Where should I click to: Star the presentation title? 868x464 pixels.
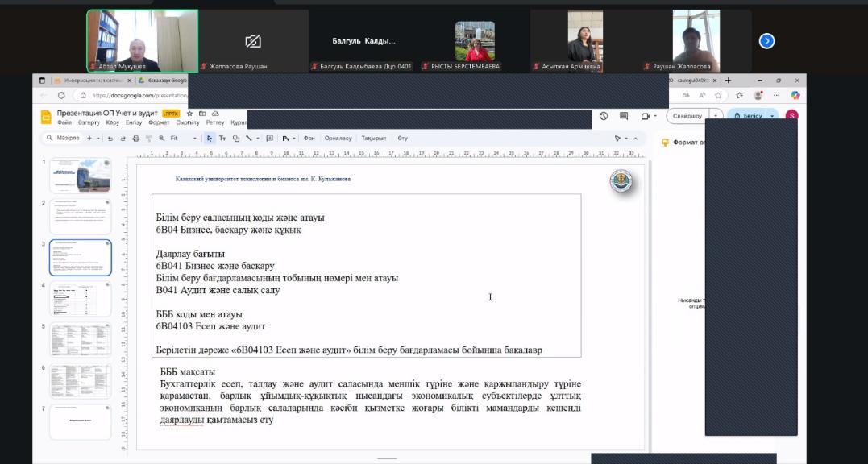coord(190,114)
